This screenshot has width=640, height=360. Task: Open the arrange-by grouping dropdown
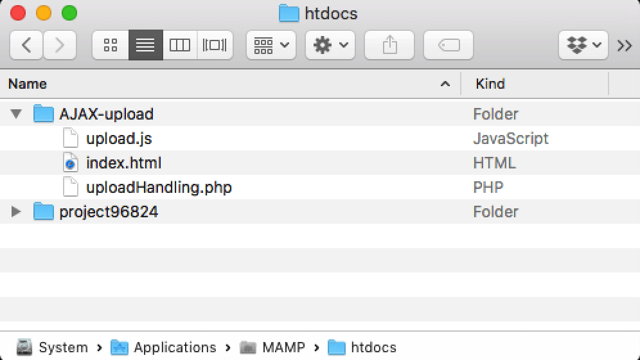click(271, 45)
